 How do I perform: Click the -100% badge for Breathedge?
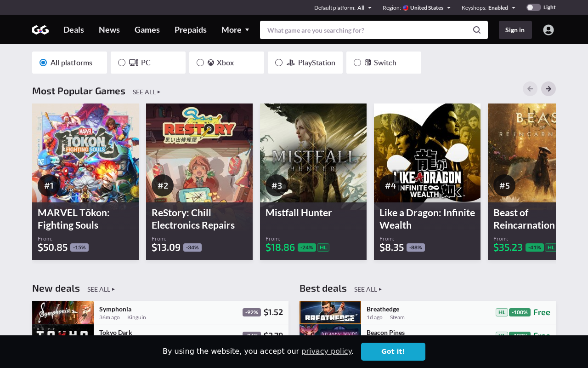pyautogui.click(x=520, y=312)
